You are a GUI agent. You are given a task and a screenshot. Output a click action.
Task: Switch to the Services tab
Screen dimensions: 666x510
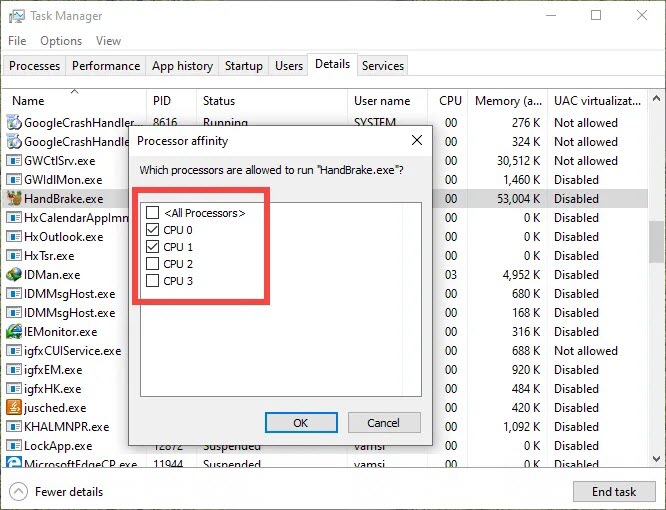[x=383, y=66]
